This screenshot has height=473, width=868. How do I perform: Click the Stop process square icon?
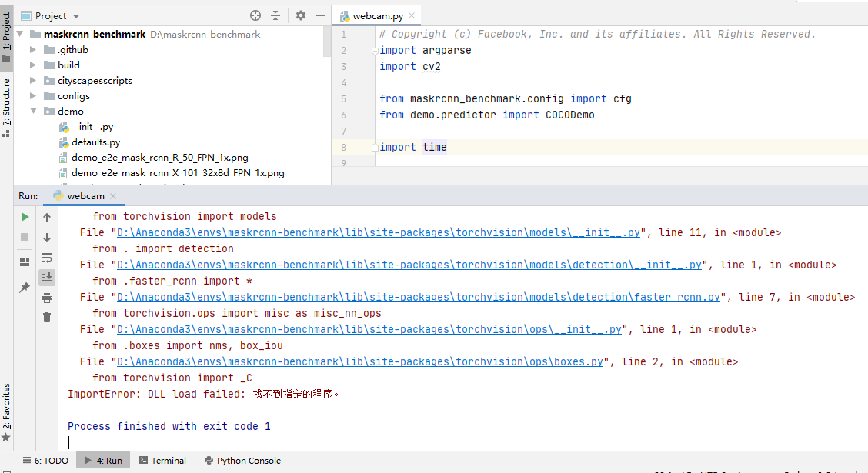point(25,237)
